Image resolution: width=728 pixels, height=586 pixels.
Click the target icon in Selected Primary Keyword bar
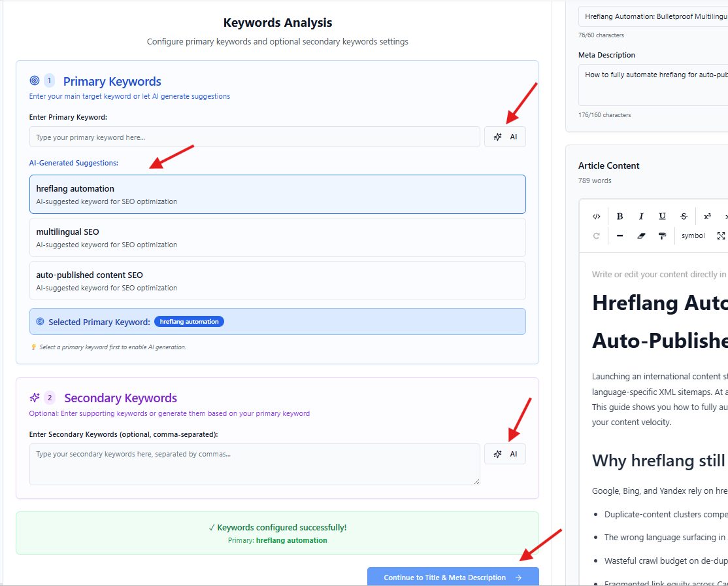(40, 322)
